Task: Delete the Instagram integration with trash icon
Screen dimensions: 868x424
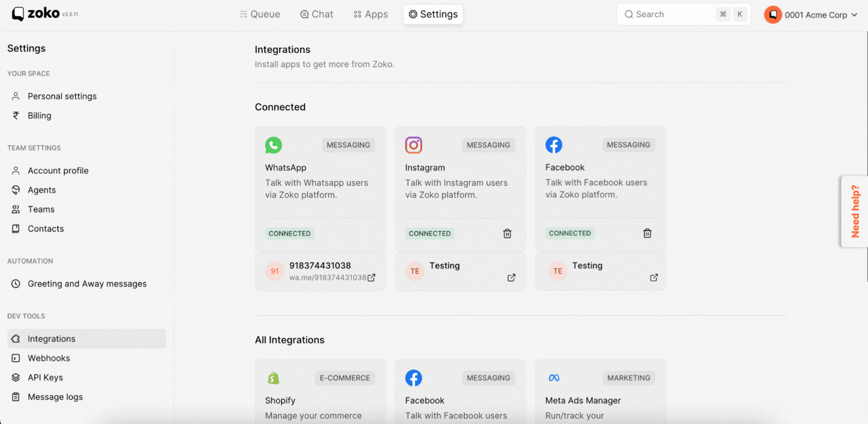Action: pyautogui.click(x=507, y=234)
